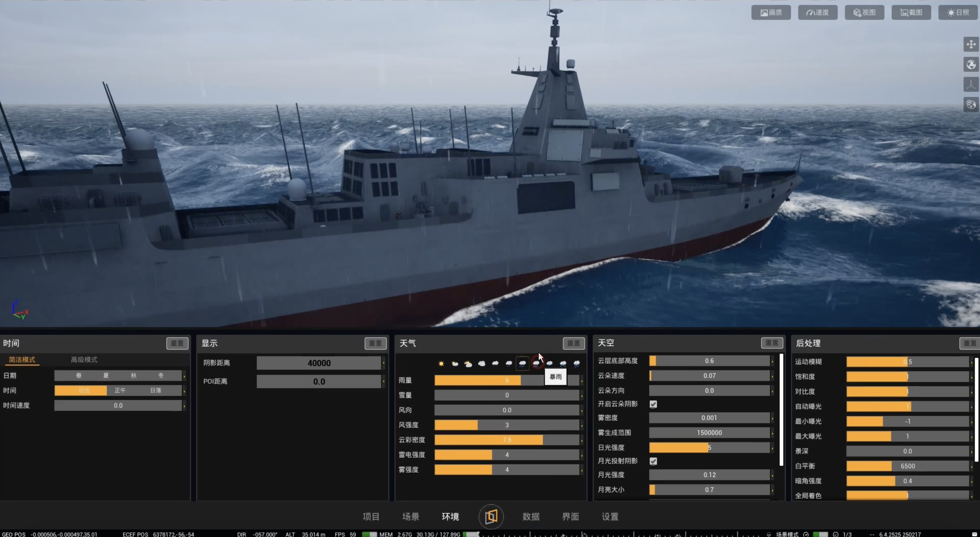Open the 场景 bottom menu tab
980x537 pixels.
coord(411,516)
